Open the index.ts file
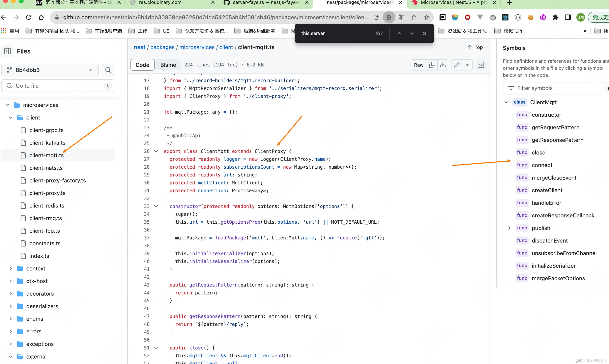Image resolution: width=609 pixels, height=364 pixels. pos(39,256)
